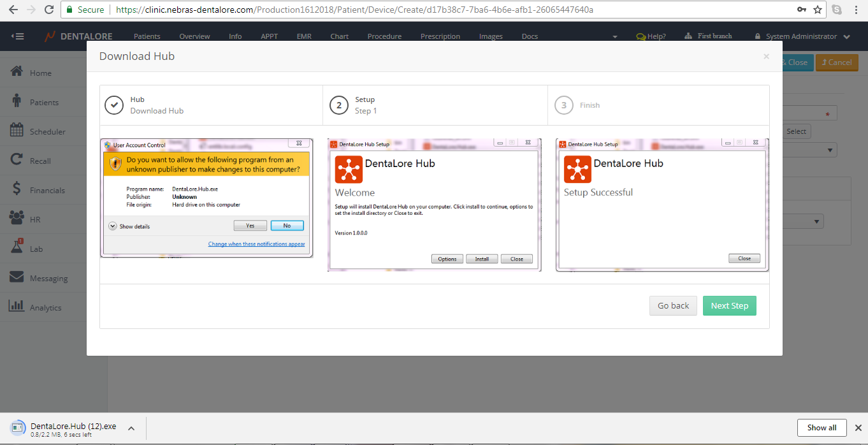This screenshot has width=868, height=445.
Task: Open the Prescription menu item
Action: pyautogui.click(x=440, y=36)
